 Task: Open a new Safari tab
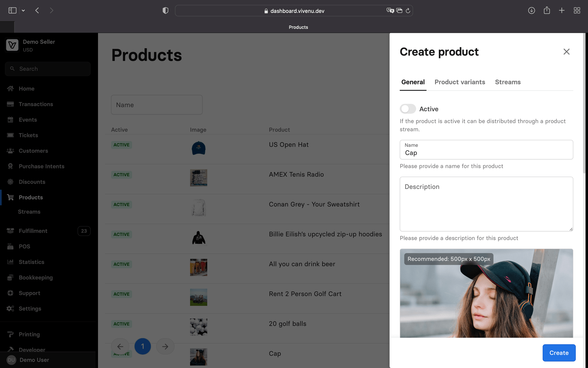(562, 10)
